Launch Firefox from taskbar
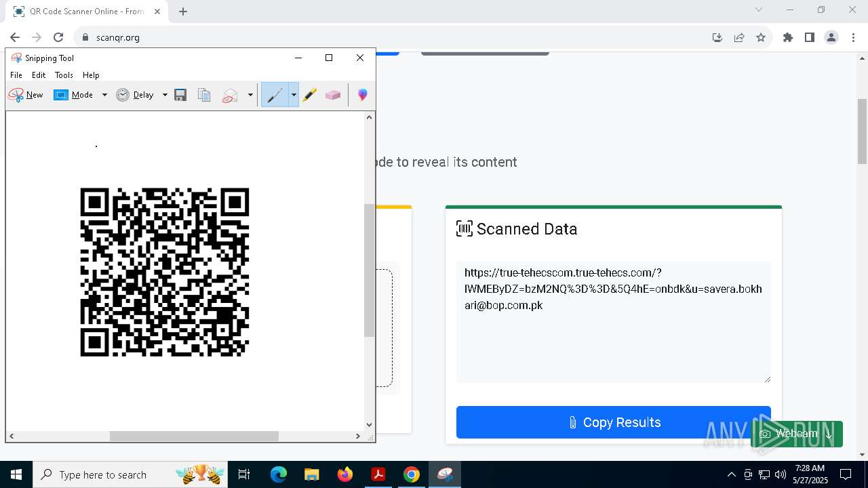The height and width of the screenshot is (488, 868). click(345, 474)
